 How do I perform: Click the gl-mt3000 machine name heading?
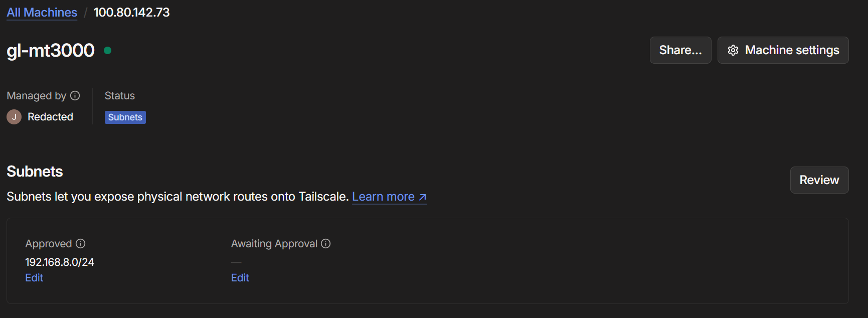coord(51,50)
